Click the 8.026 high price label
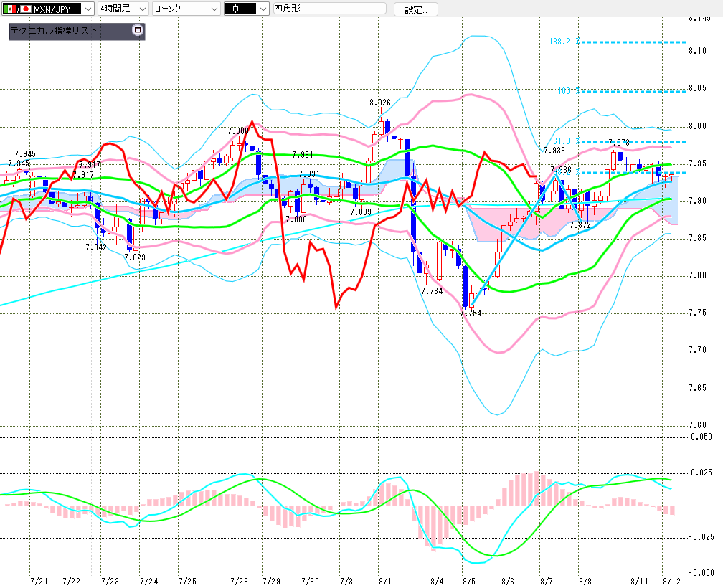 pos(380,103)
